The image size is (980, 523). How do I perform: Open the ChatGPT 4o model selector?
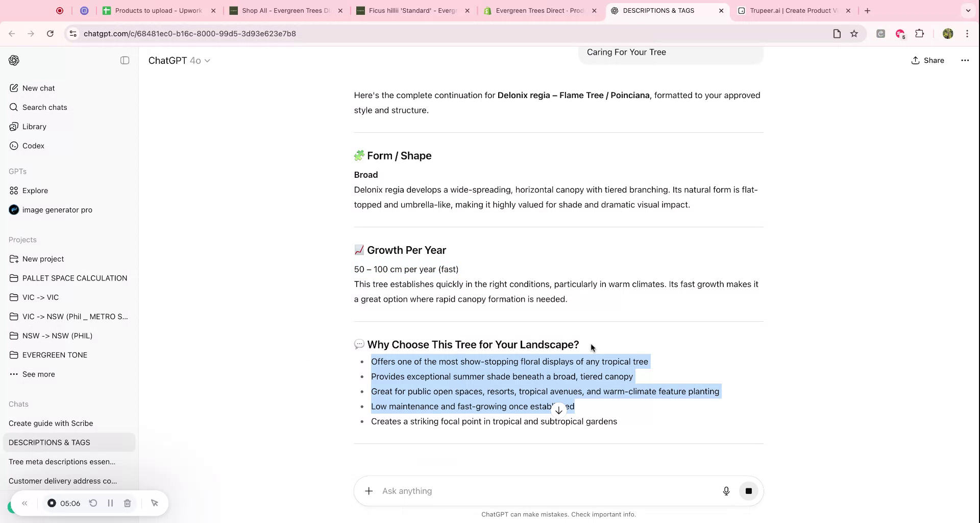[x=180, y=60]
